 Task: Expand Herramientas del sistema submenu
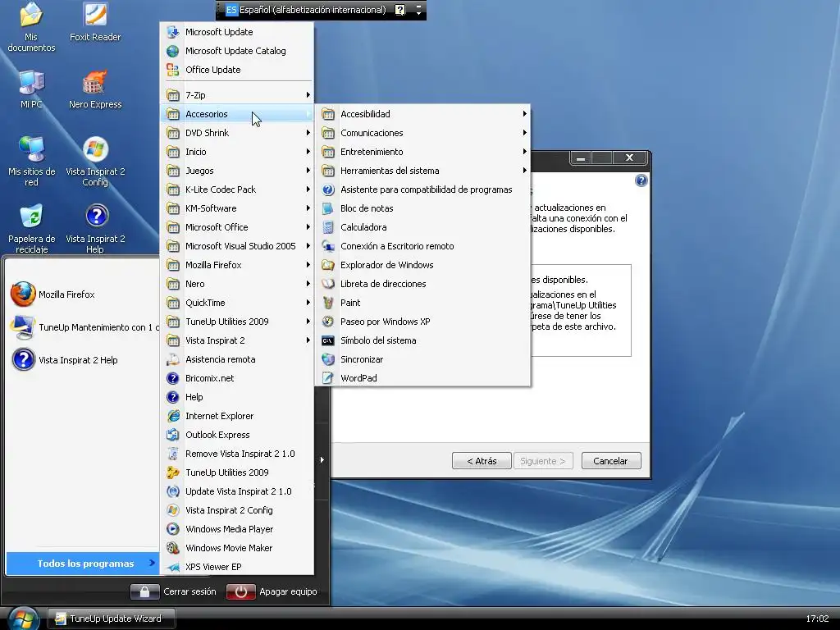click(423, 171)
